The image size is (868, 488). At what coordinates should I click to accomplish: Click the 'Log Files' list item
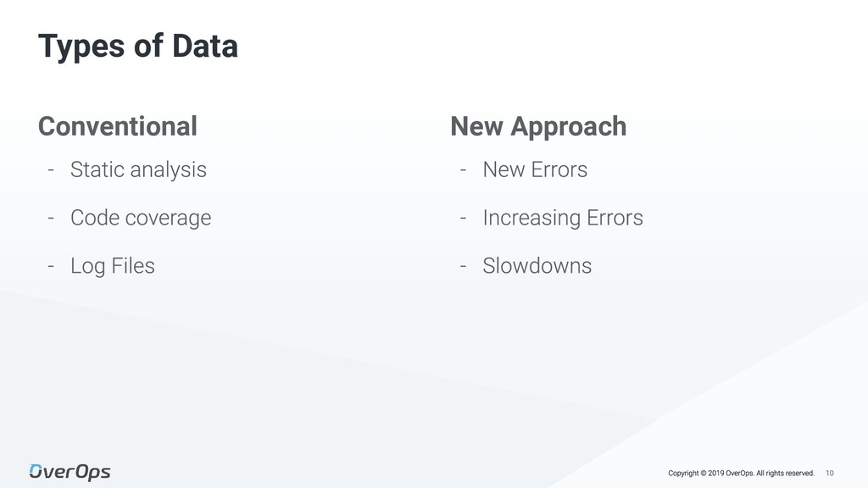tap(113, 266)
